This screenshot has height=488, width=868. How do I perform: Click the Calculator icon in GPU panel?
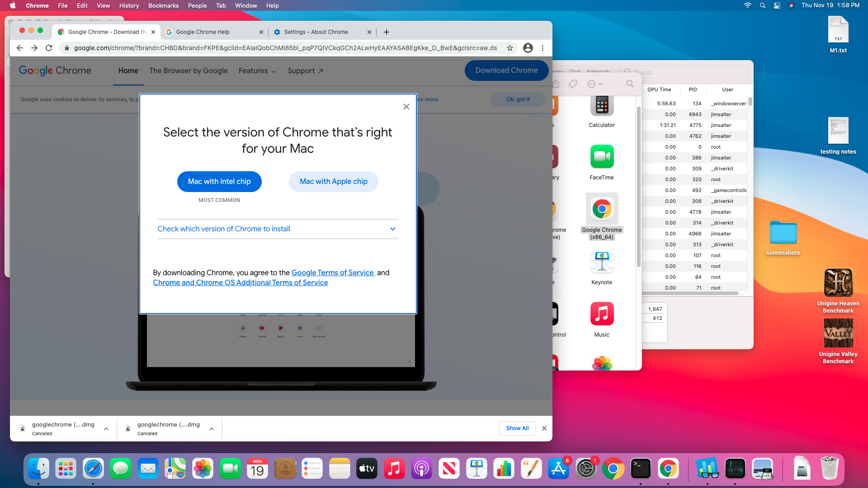(602, 105)
